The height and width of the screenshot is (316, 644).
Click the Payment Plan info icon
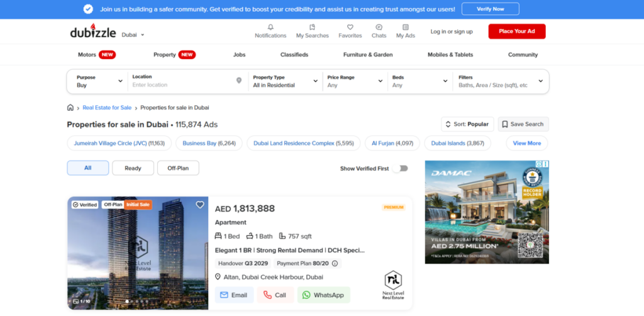(x=335, y=263)
